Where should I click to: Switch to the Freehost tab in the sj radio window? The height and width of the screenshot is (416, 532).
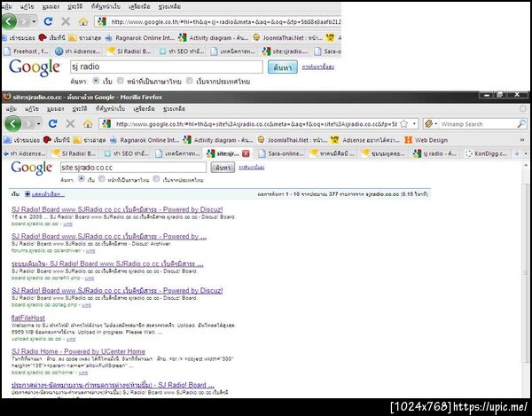pyautogui.click(x=26, y=51)
